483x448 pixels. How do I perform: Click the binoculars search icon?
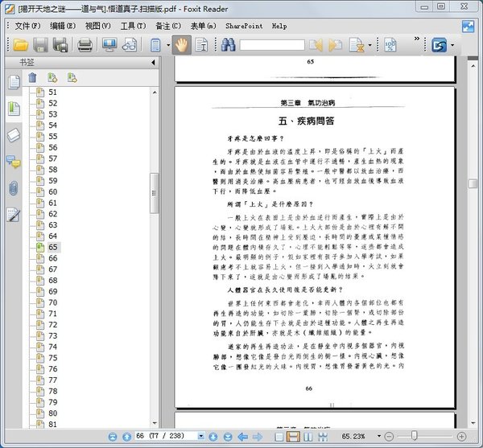[x=228, y=45]
